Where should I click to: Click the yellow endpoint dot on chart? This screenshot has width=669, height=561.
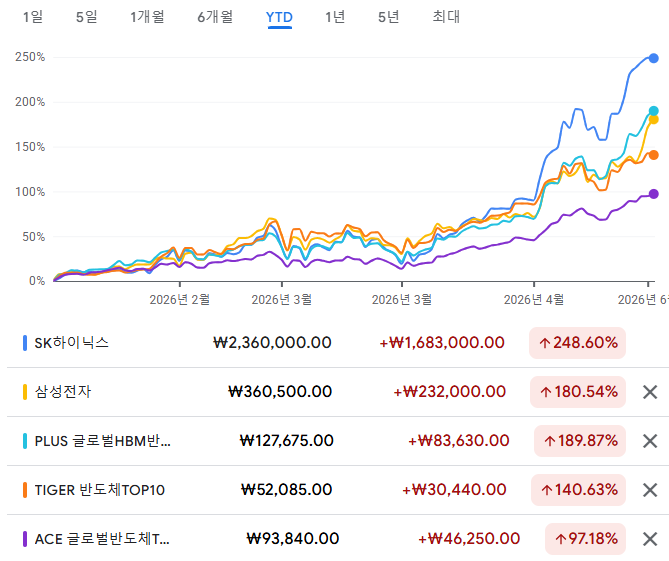653,120
